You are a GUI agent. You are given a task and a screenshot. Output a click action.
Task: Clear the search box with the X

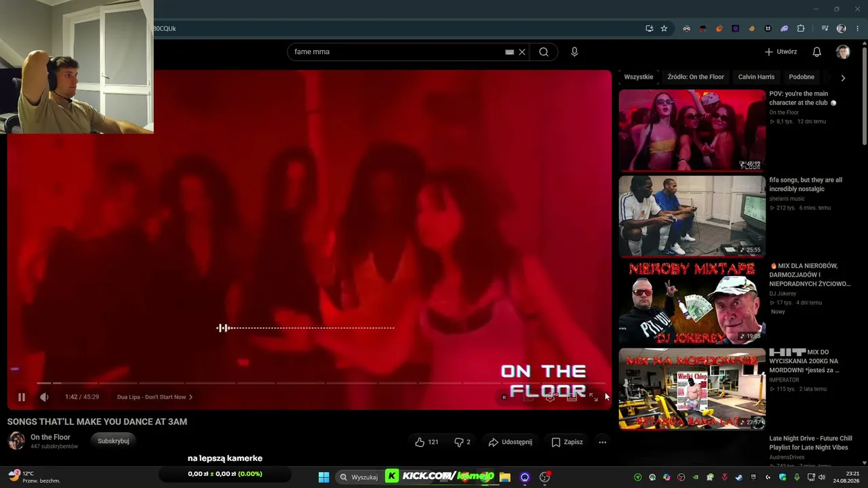[522, 52]
